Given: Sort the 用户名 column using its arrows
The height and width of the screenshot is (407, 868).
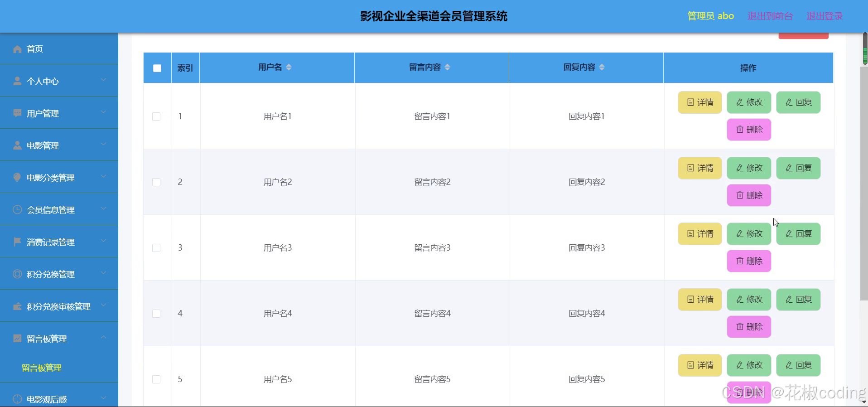Looking at the screenshot, I should point(289,67).
